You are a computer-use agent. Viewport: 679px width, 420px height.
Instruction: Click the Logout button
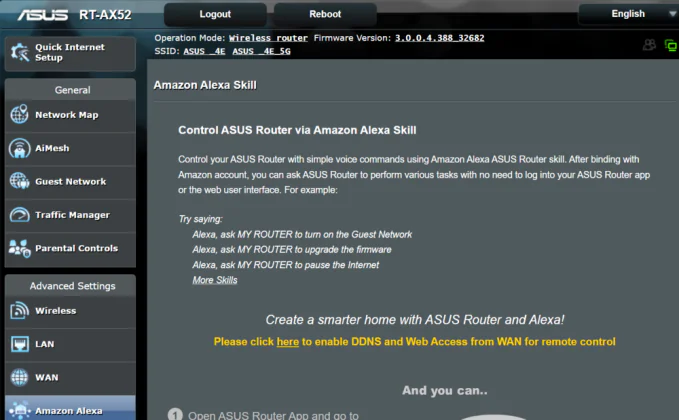tap(215, 14)
